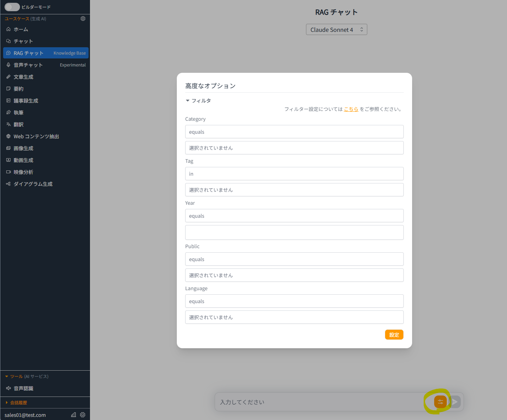This screenshot has height=420, width=507.
Task: Click the ホーム house icon
Action: point(8,29)
